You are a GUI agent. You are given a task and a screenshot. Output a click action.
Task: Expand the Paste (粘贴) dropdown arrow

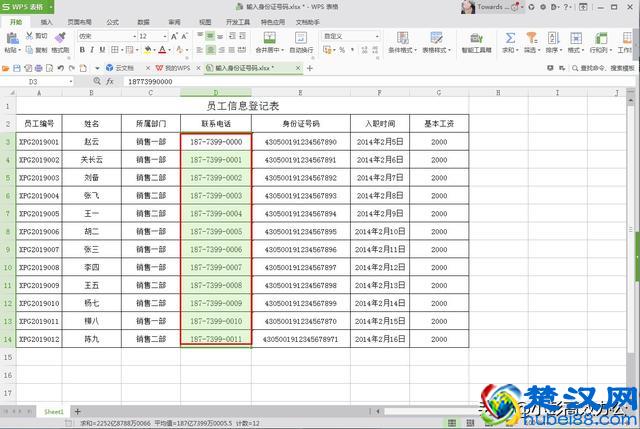pyautogui.click(x=19, y=50)
